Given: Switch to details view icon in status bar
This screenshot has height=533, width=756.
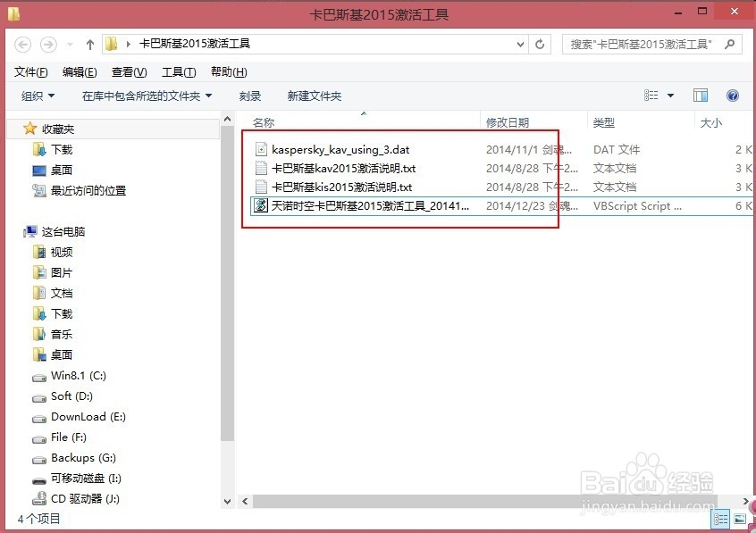Looking at the screenshot, I should (x=721, y=519).
